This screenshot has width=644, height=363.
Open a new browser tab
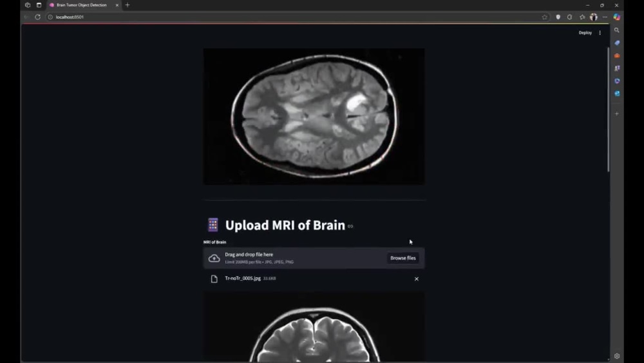[128, 5]
